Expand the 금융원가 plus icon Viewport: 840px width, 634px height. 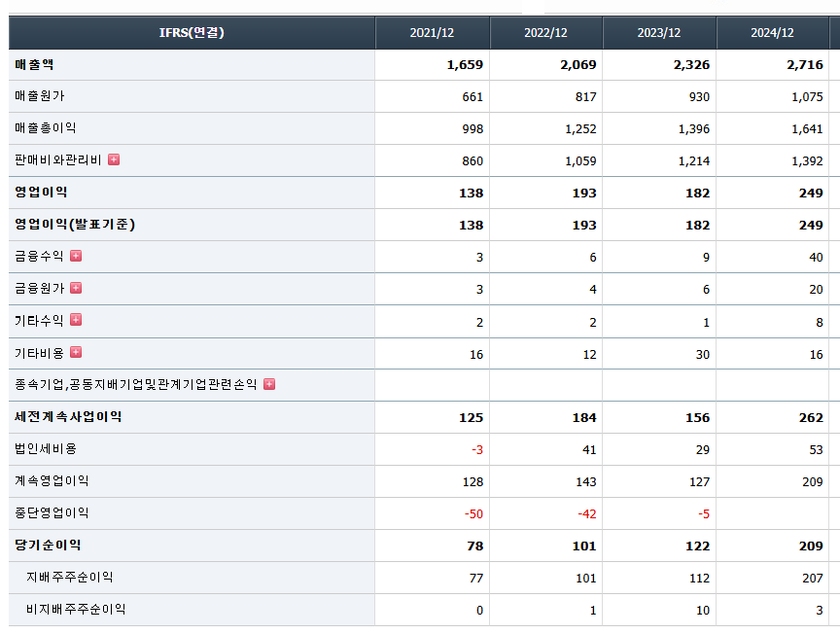point(76,289)
